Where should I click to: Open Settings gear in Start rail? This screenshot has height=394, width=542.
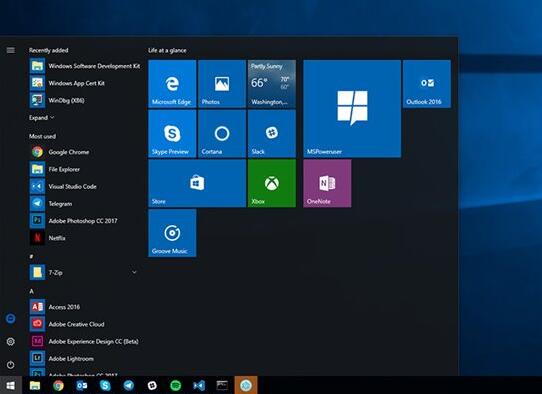coord(11,341)
